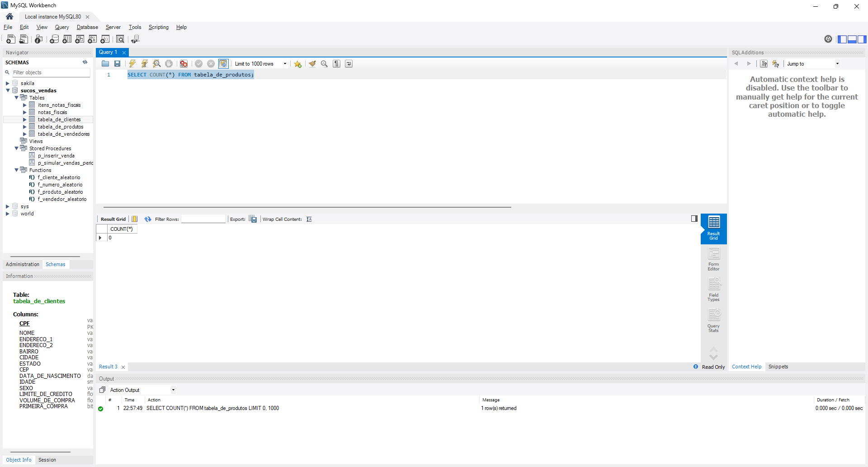Toggle wrap cell content in results

pos(309,219)
